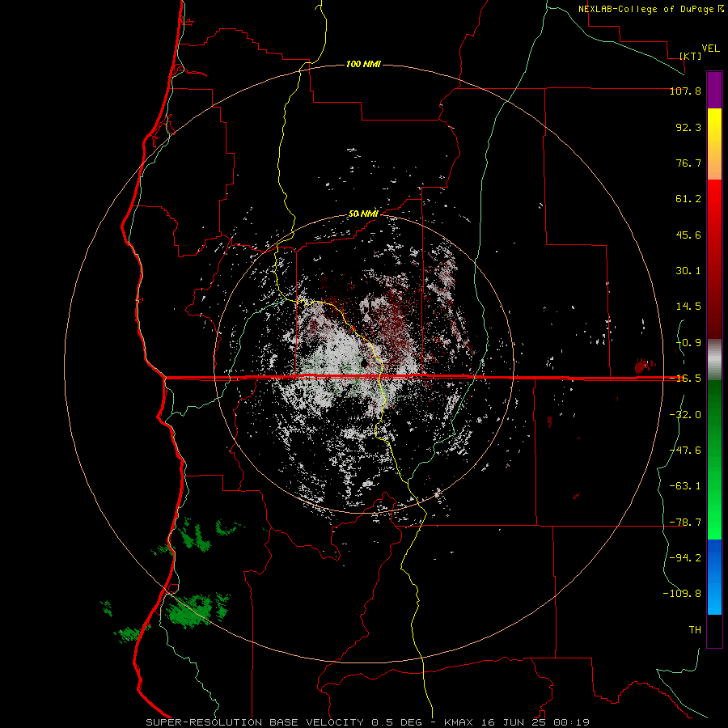Viewport: 728px width, 728px height.
Task: Click the 30.1 velocity scale value
Action: pyautogui.click(x=688, y=271)
